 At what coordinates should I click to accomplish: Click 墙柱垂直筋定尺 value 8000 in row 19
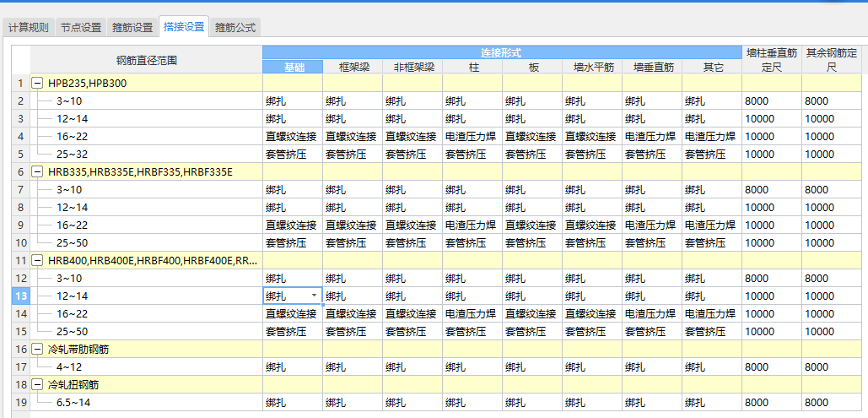click(772, 403)
